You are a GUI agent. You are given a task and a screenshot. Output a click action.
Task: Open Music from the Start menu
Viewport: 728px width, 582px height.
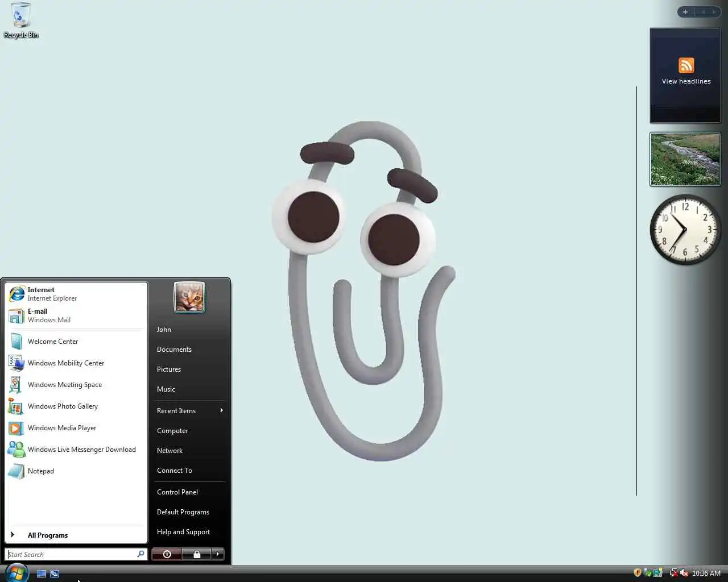[x=166, y=389]
